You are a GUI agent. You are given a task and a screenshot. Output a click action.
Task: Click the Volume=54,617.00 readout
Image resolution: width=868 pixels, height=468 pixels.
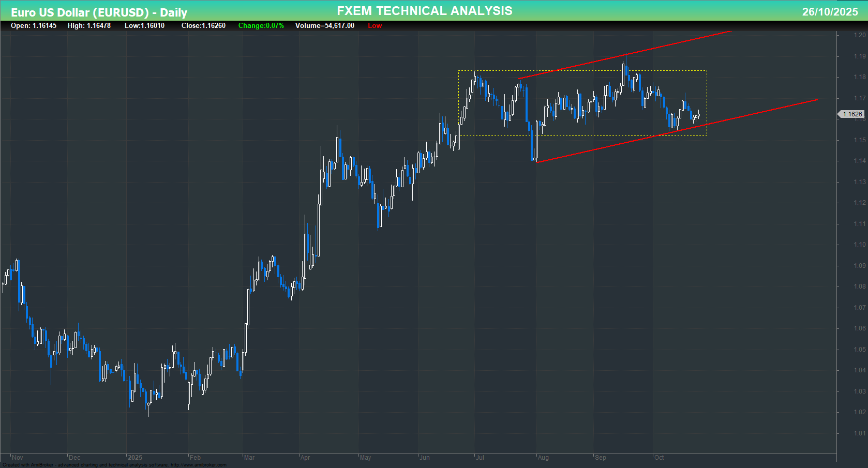(324, 25)
